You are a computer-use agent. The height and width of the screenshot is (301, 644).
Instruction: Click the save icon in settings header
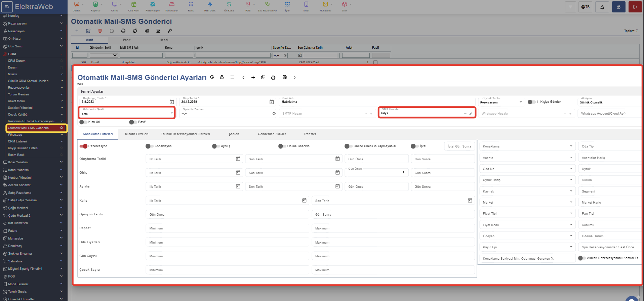(284, 77)
